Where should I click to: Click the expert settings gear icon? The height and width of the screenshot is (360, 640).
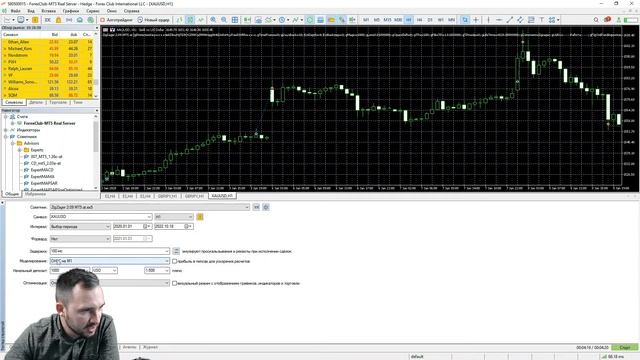coord(266,207)
